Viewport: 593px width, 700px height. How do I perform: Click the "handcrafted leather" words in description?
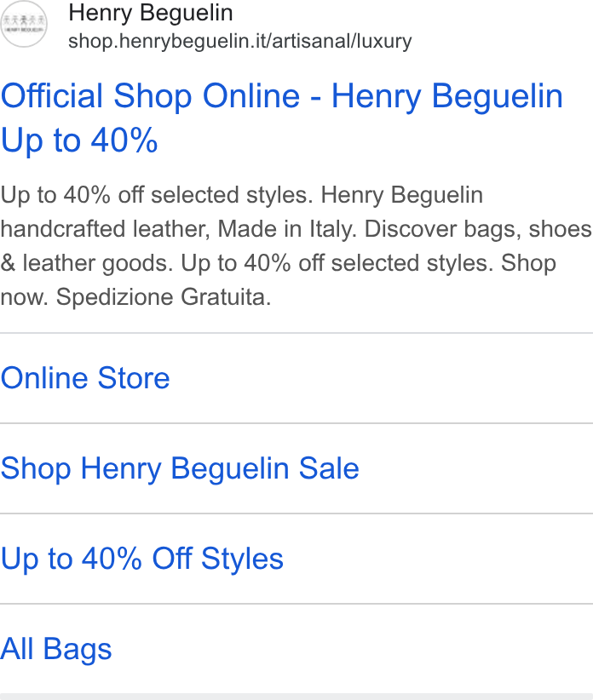[x=106, y=229]
